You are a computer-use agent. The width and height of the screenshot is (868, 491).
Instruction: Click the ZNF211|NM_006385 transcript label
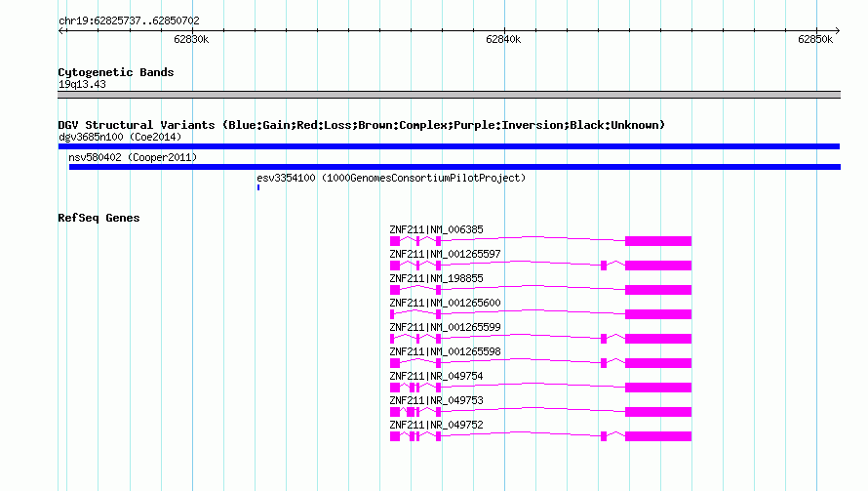point(436,229)
